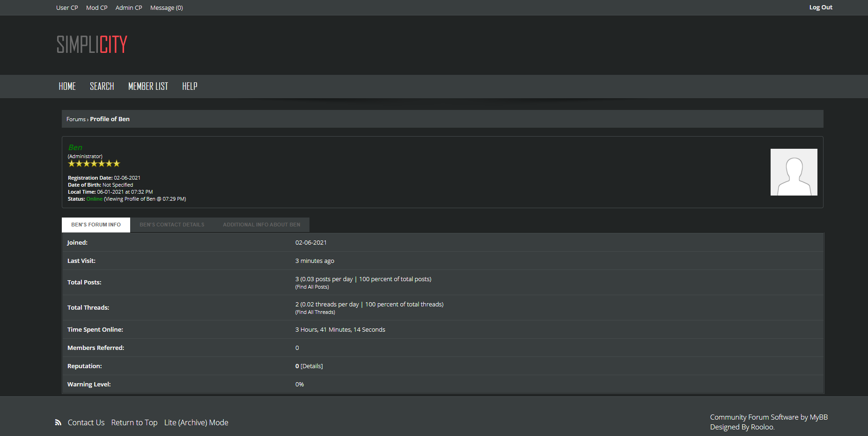Switch to Additional Info About Ben tab

tap(261, 225)
